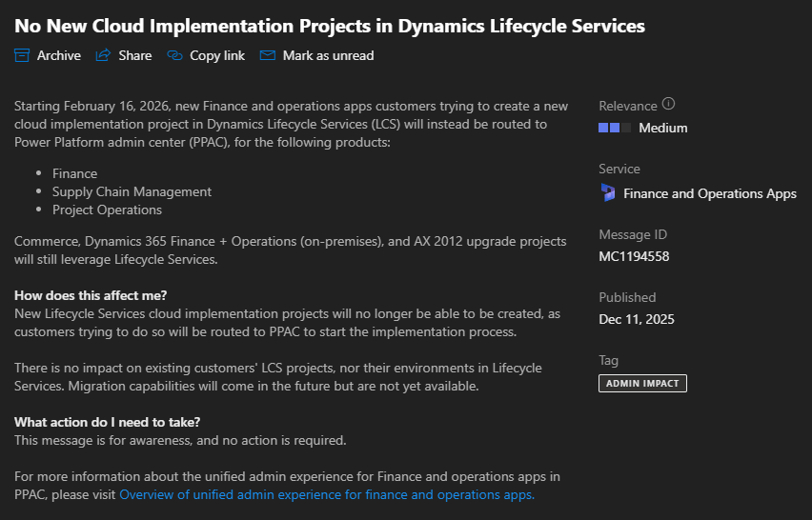Viewport: 812px width, 520px height.
Task: Click the Finance and Operations Apps logo
Action: tap(608, 193)
